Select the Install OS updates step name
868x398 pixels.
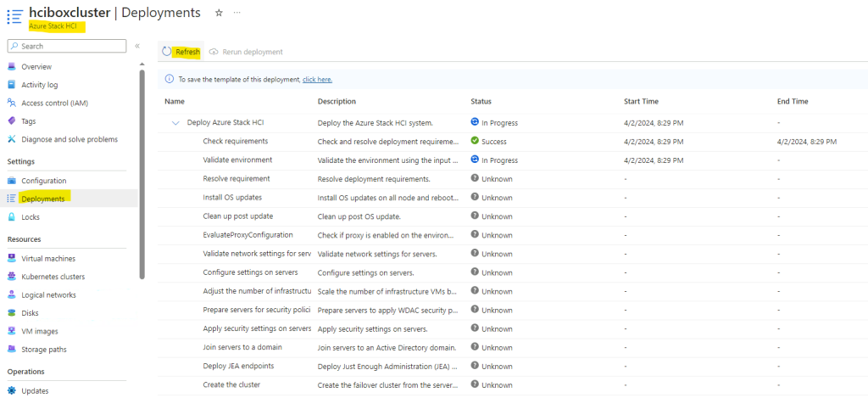point(232,197)
